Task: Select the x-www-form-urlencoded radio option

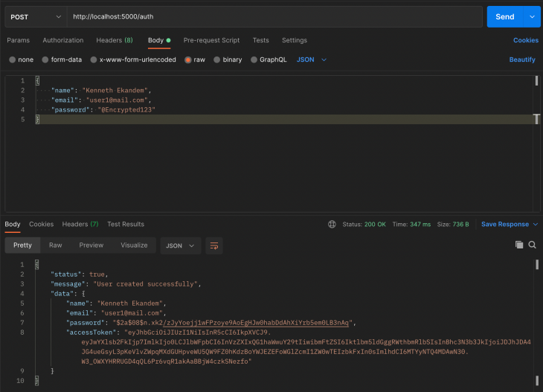Action: 94,60
